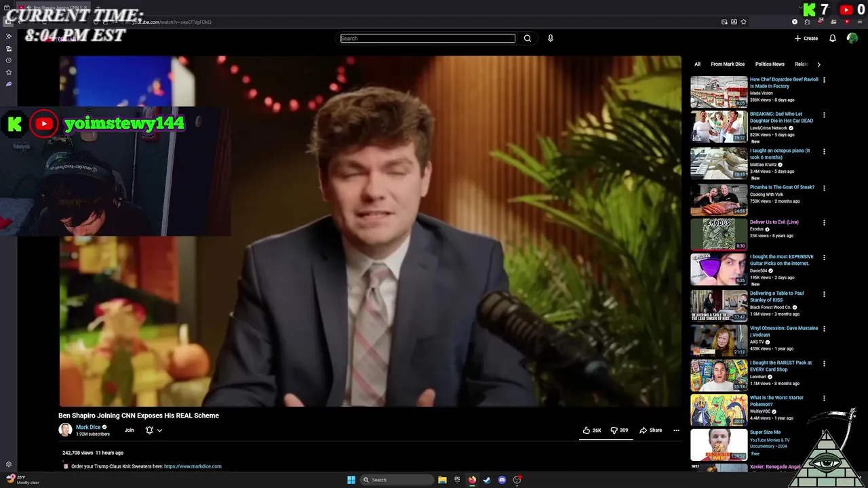Viewport: 868px width, 488px height.
Task: Bookmark this page with the star icon
Action: pos(743,22)
